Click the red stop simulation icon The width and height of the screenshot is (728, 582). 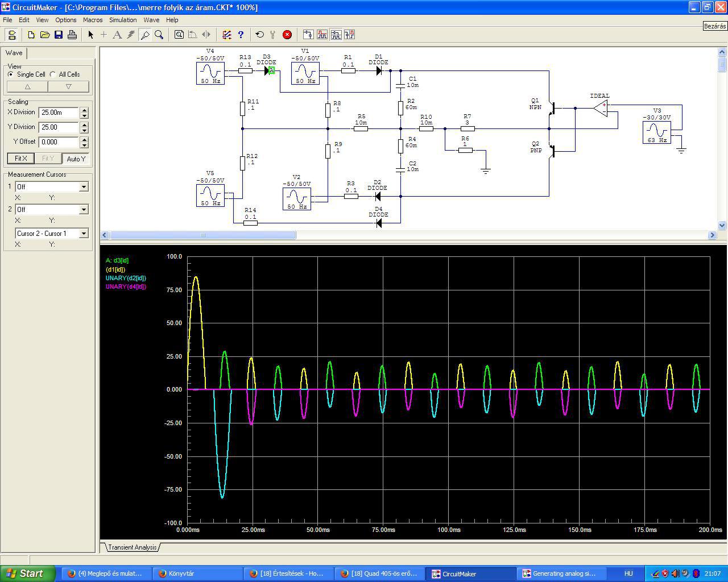point(287,35)
